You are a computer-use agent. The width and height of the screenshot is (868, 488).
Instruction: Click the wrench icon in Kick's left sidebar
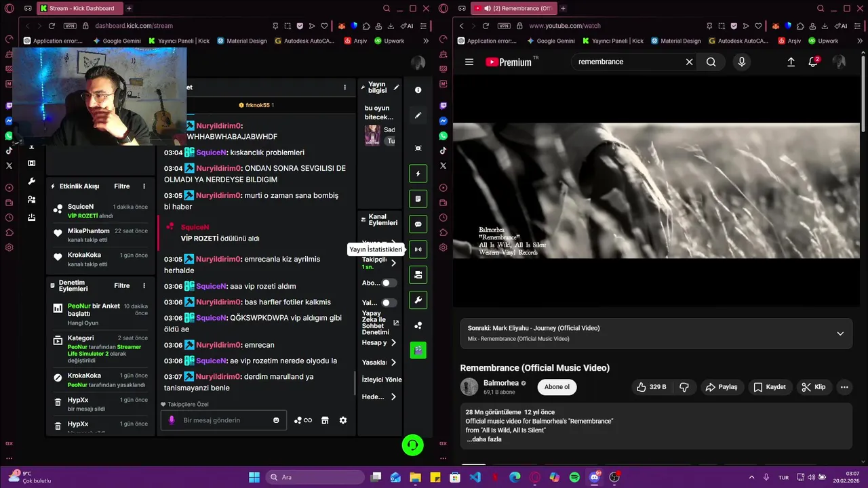click(31, 182)
